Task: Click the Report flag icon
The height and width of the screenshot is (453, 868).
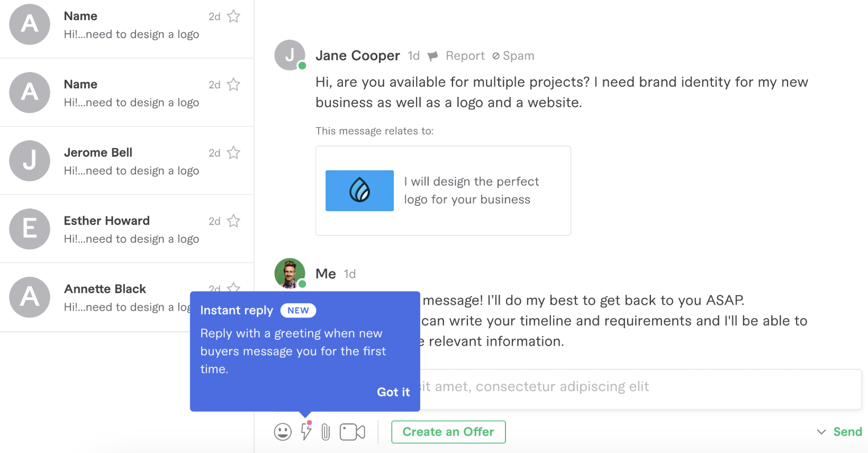Action: click(433, 56)
